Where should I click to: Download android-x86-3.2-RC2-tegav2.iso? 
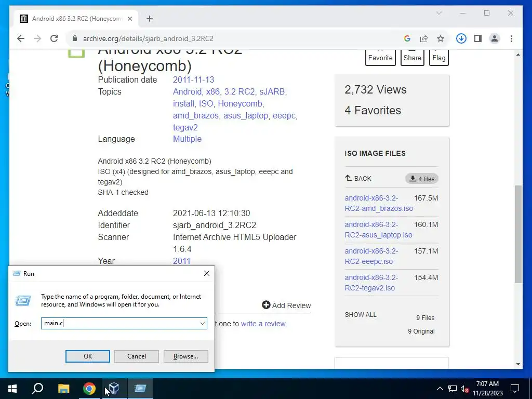(x=371, y=283)
